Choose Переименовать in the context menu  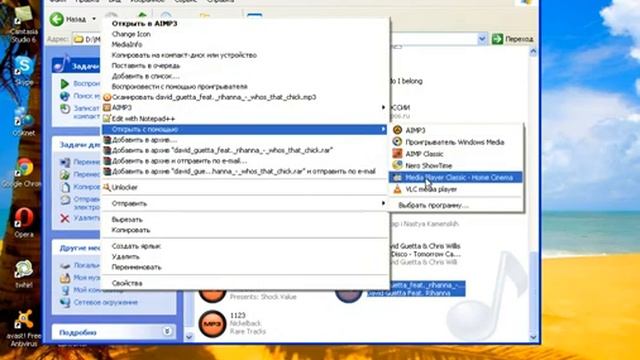click(244, 267)
